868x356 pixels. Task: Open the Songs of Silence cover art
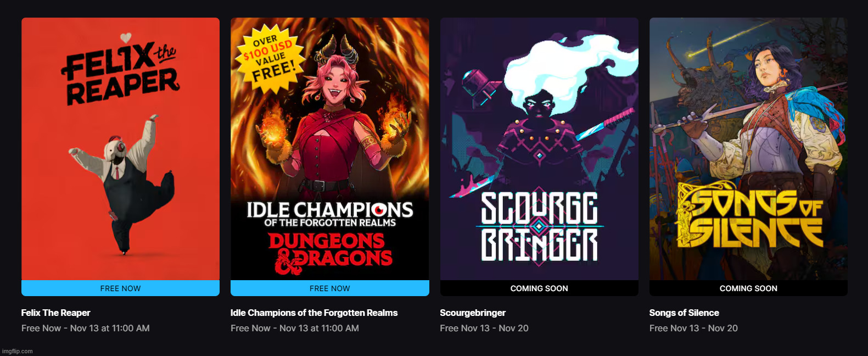click(x=748, y=149)
